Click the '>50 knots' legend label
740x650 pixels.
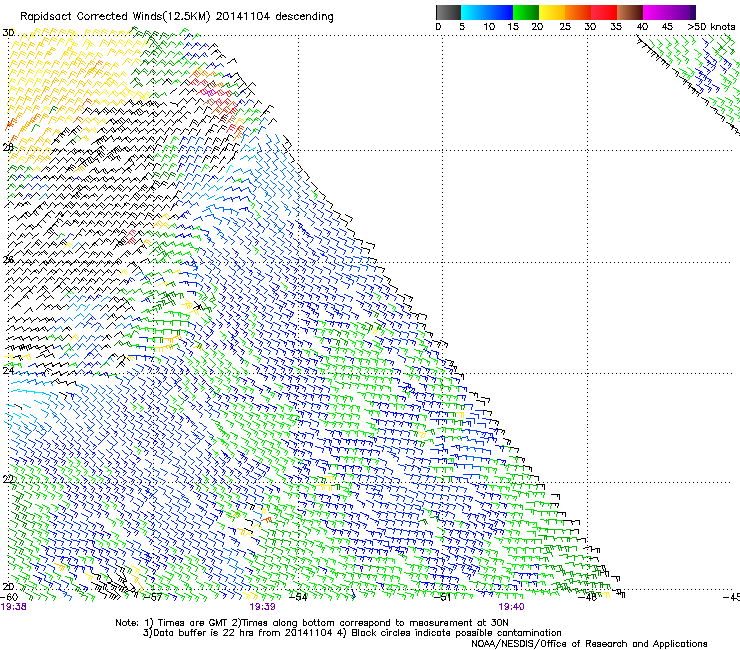point(711,27)
